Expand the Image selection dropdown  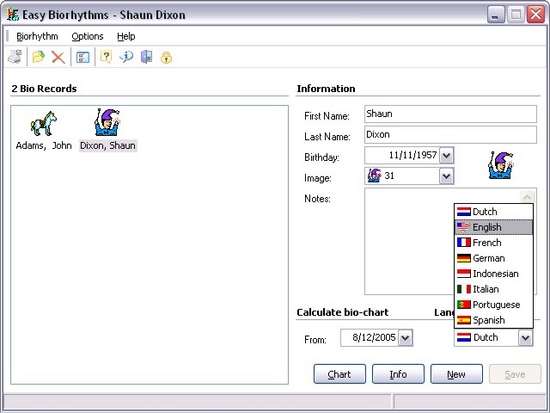tap(447, 176)
